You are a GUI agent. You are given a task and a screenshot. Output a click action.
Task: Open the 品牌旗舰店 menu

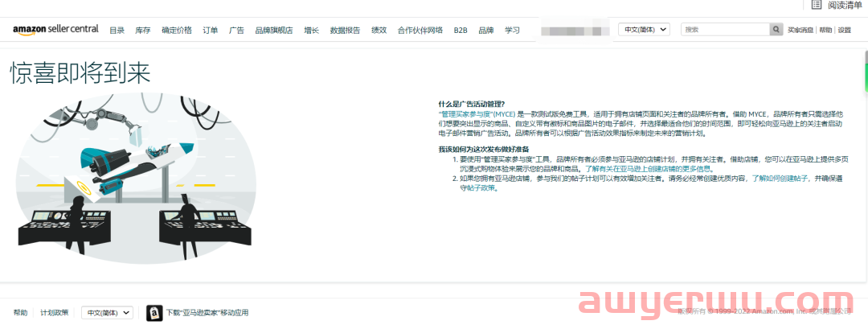pos(274,30)
